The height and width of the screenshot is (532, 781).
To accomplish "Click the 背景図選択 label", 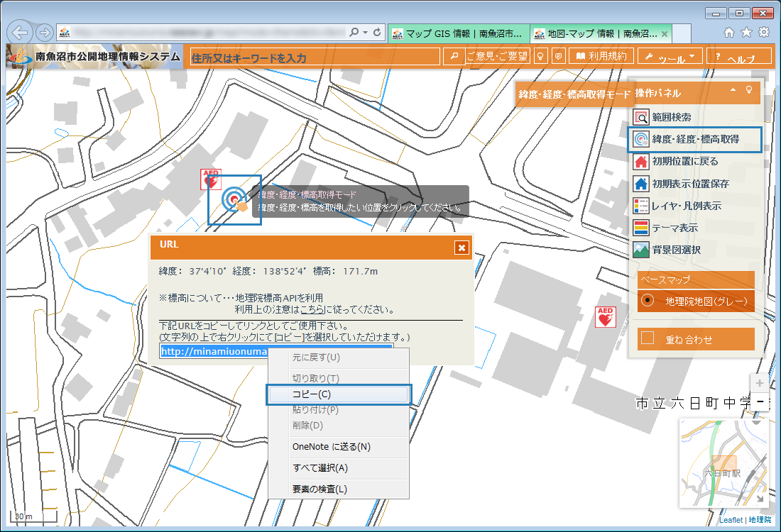I will (x=677, y=250).
